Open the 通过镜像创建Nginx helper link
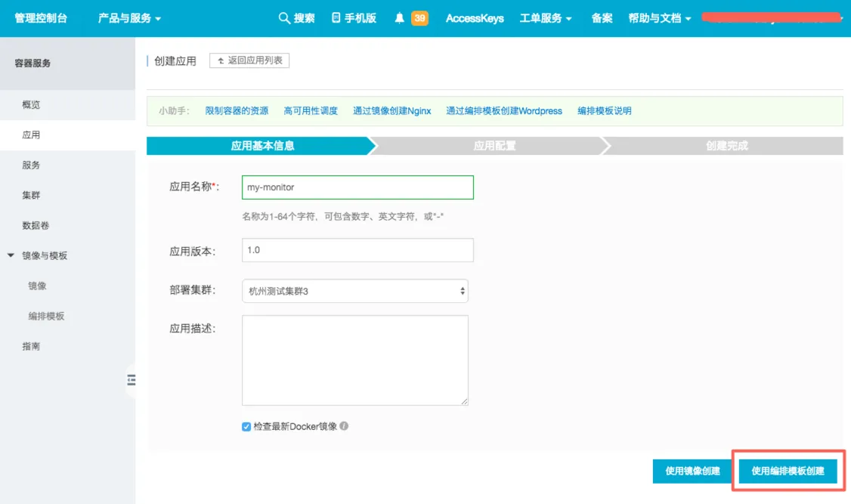851x504 pixels. pyautogui.click(x=391, y=110)
